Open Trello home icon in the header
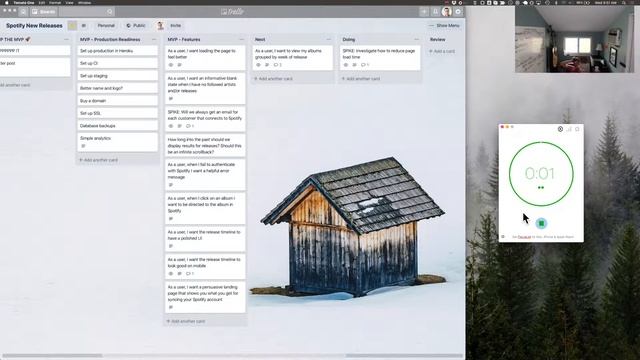This screenshot has width=640, height=360. 23,12
